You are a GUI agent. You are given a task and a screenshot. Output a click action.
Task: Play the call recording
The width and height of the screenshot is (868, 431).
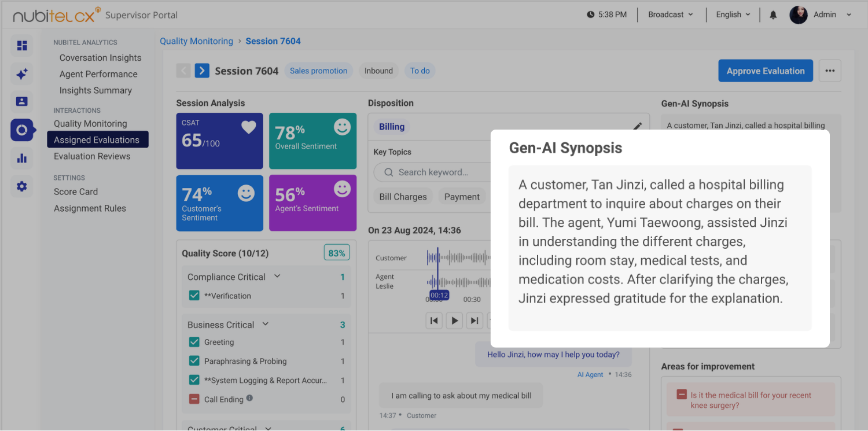point(454,321)
